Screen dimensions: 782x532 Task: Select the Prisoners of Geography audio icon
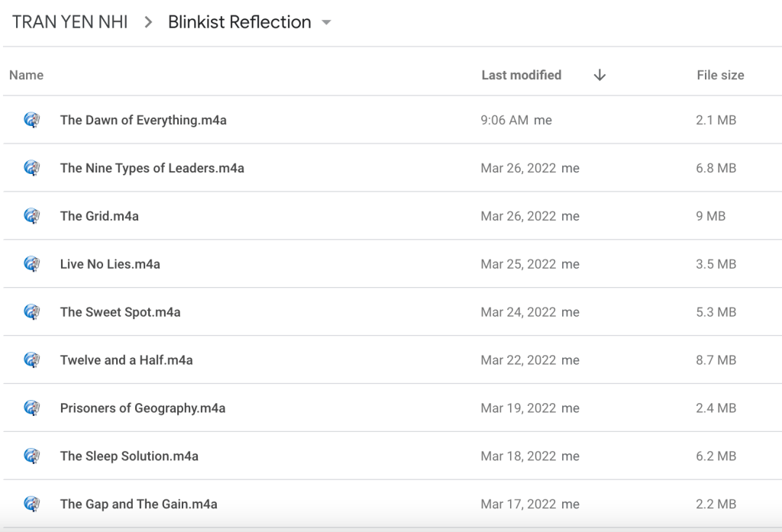(x=31, y=408)
